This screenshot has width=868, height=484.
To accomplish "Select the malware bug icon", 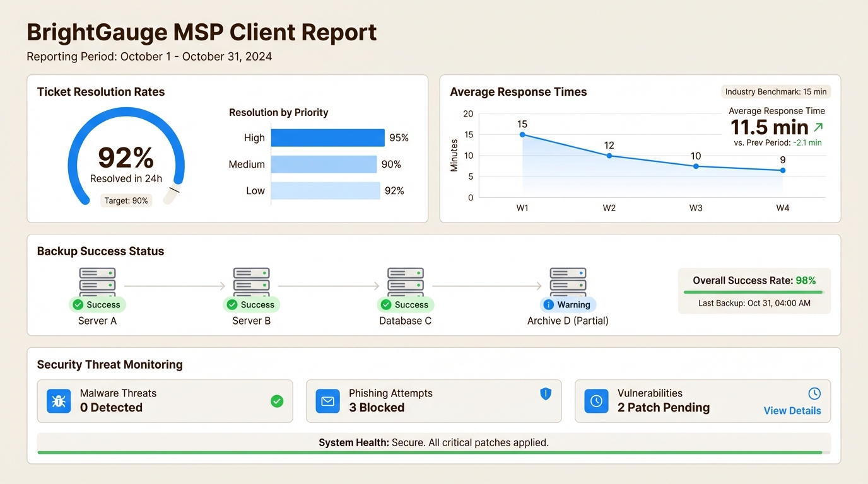I will 59,401.
